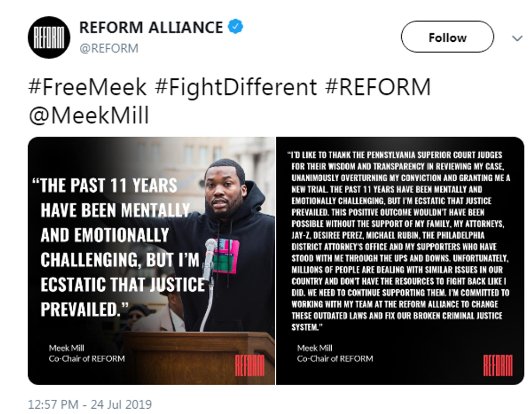532x414 pixels.
Task: Visit the @REFORM handle
Action: click(109, 48)
